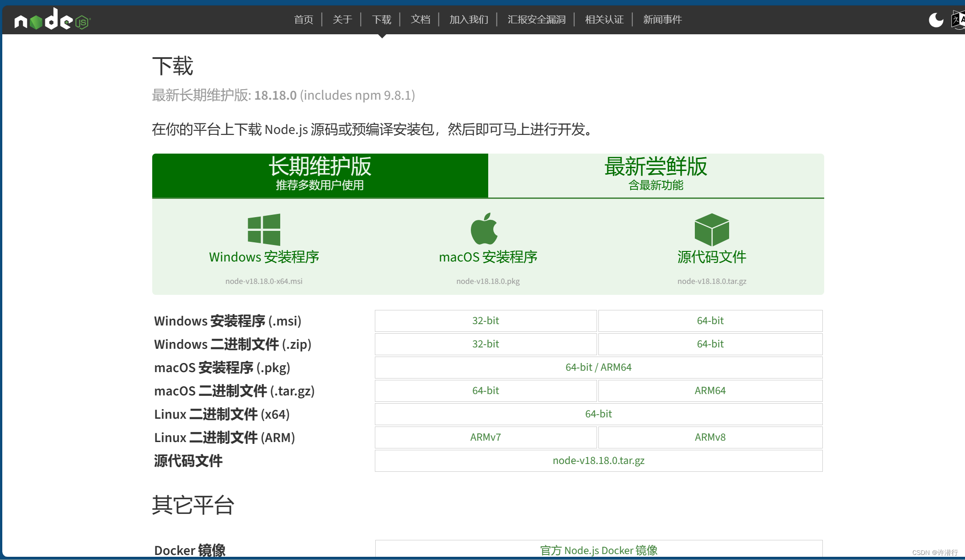
Task: Open 新闻事件 navigation link
Action: point(662,20)
